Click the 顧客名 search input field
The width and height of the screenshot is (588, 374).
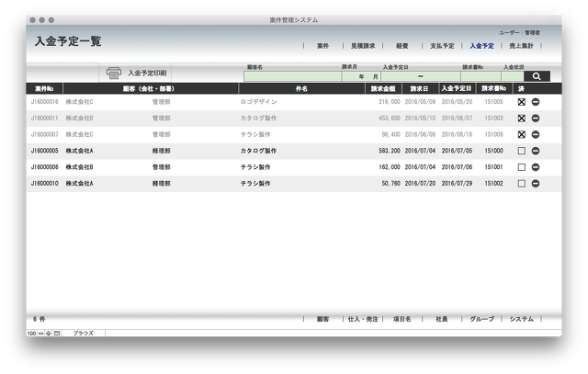pos(292,76)
